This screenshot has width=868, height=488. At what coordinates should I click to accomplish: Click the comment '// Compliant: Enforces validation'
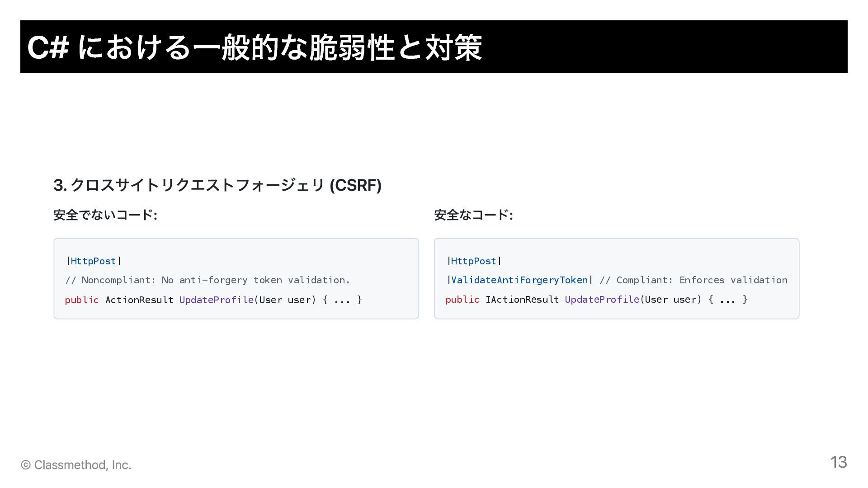(x=693, y=280)
